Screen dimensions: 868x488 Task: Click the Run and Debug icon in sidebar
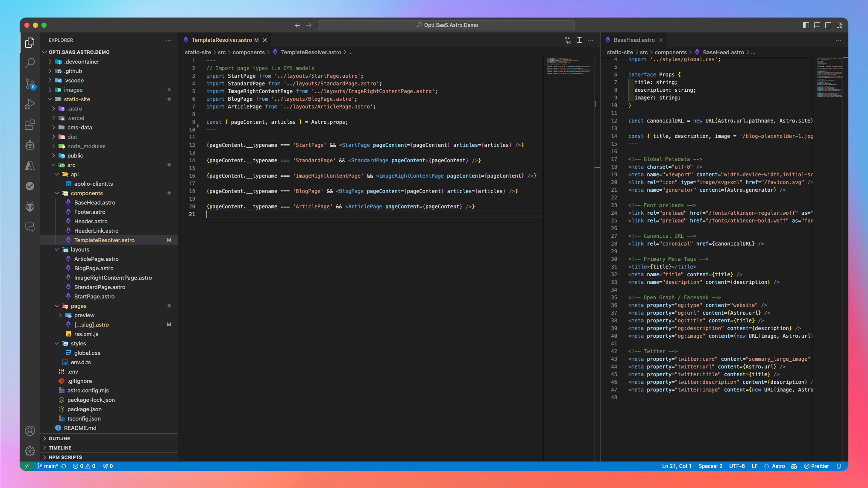[30, 105]
